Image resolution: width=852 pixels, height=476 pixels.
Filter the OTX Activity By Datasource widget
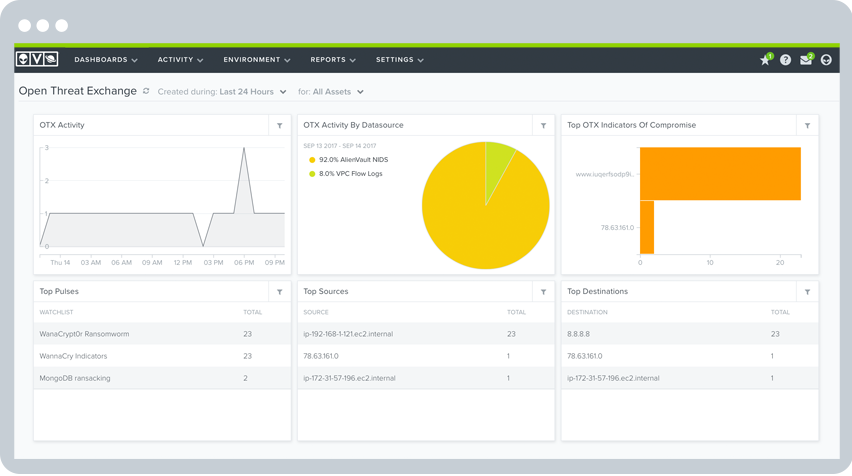(543, 126)
